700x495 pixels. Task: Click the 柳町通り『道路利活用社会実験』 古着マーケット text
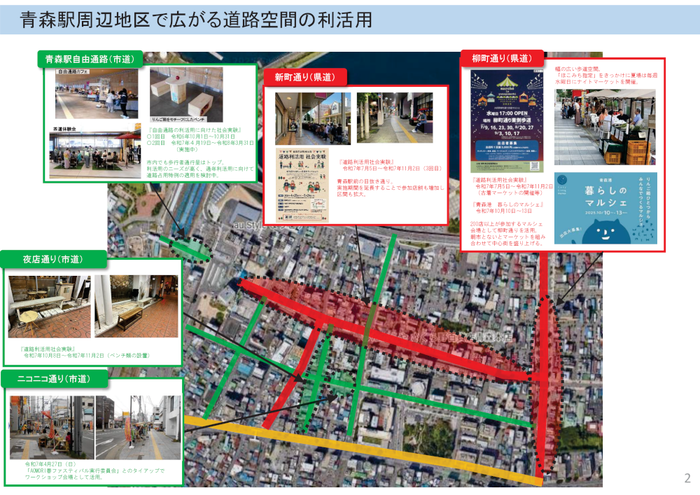click(x=512, y=187)
